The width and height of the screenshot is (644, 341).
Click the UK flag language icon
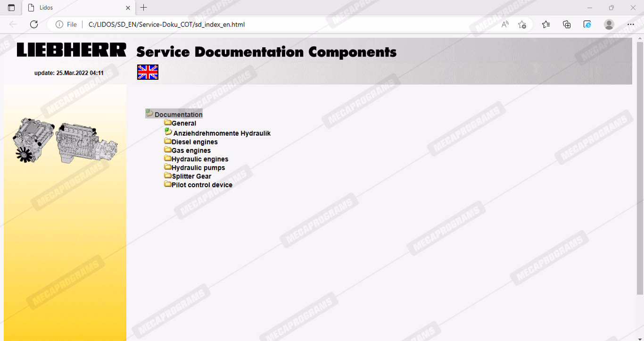pyautogui.click(x=148, y=72)
